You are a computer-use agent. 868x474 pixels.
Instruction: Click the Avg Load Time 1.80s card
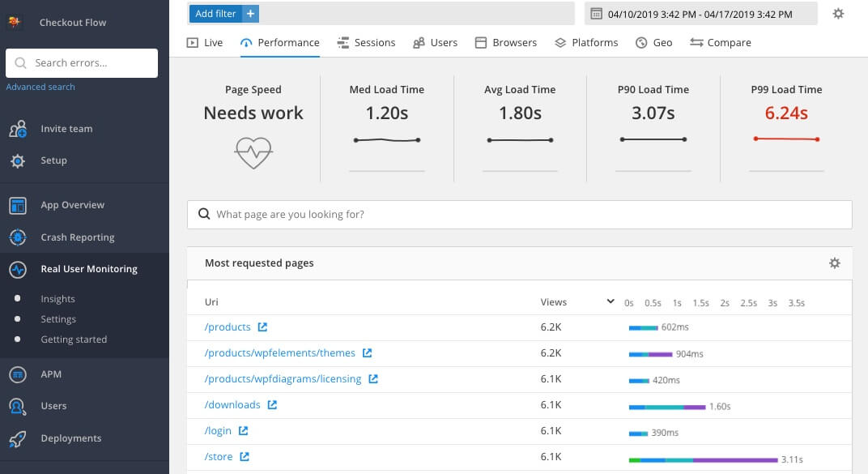click(x=520, y=129)
